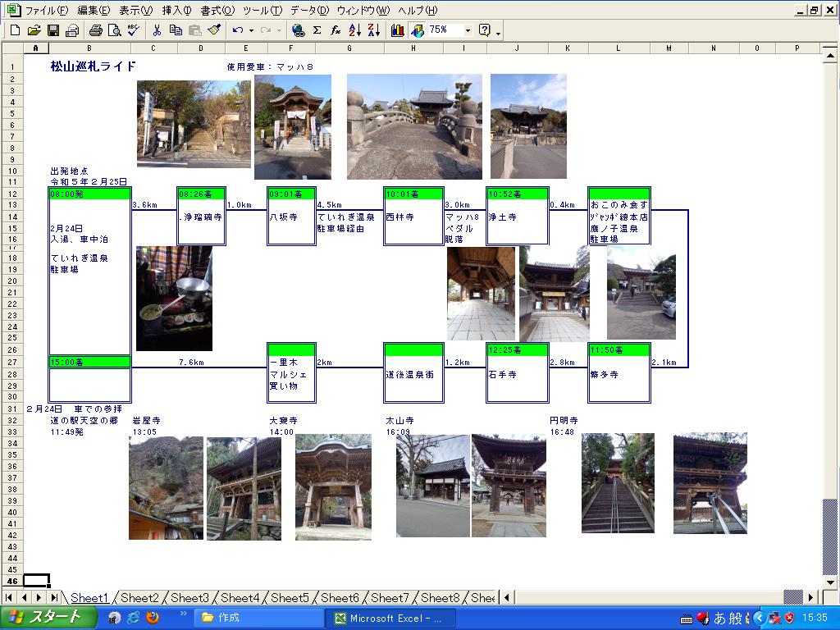Click the vertical scrollbar down arrow
The height and width of the screenshot is (630, 840).
point(830,582)
